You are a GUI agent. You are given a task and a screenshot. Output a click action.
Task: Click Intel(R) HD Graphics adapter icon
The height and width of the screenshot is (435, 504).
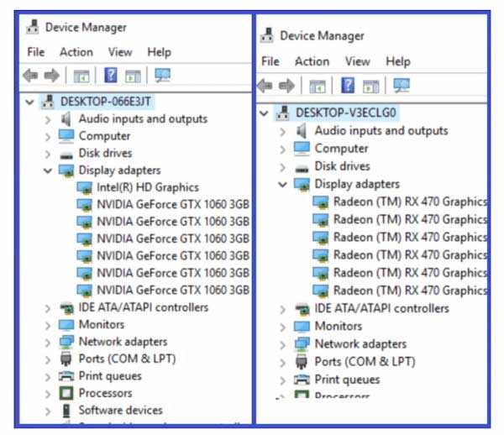pos(85,187)
